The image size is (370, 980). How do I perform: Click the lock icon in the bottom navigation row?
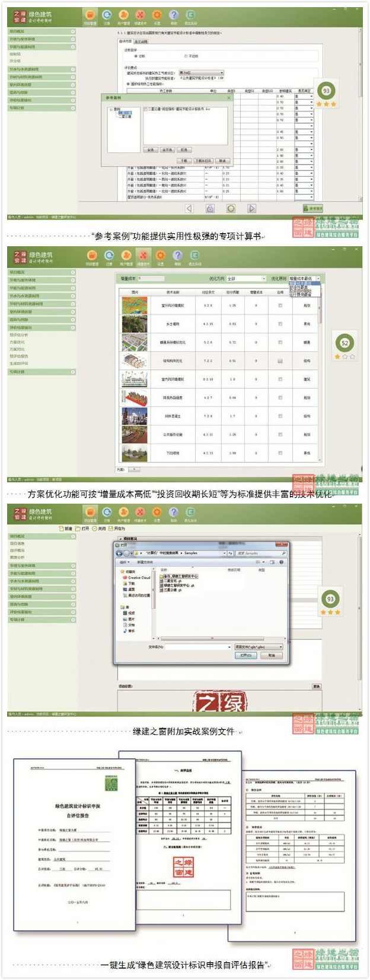coord(210,208)
